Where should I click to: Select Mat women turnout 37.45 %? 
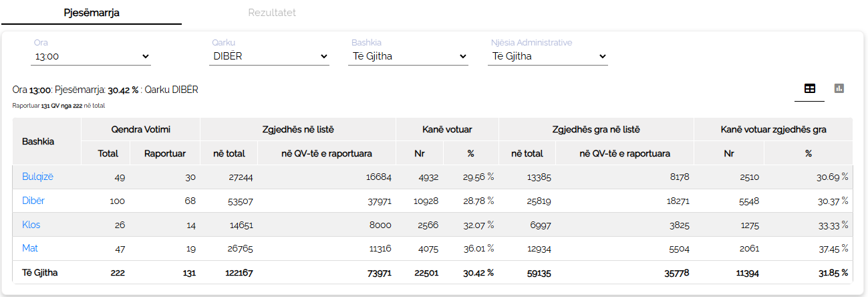(832, 248)
